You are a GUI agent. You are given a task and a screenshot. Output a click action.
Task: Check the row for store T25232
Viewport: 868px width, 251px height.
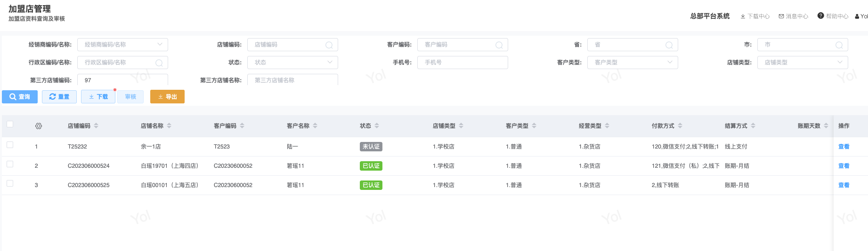click(x=10, y=145)
